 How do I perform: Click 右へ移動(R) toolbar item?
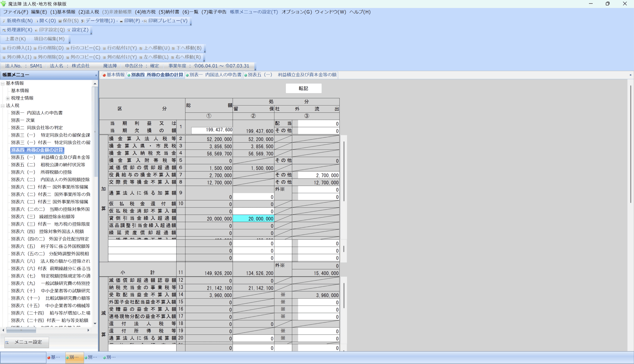click(x=186, y=57)
